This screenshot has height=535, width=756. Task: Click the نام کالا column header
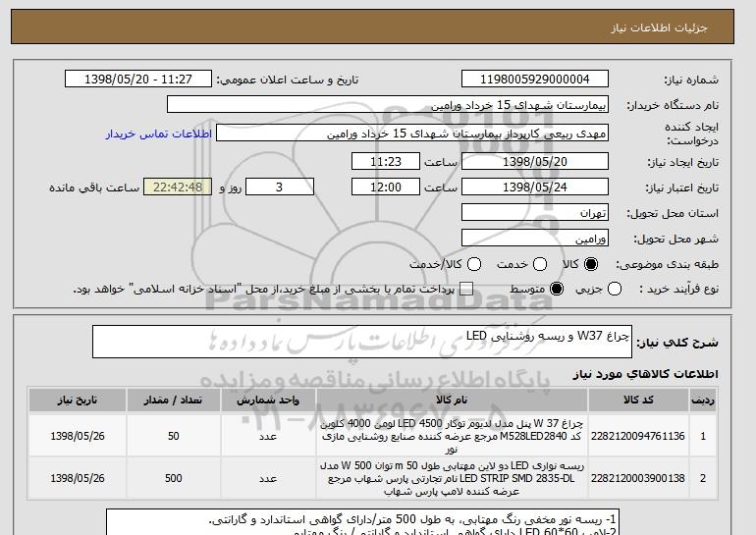[x=452, y=401]
